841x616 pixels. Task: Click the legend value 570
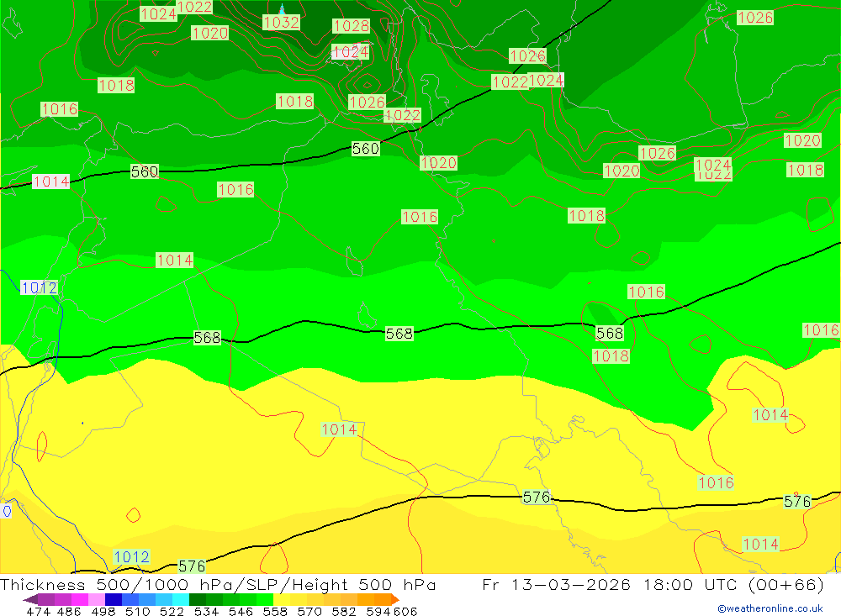[309, 611]
